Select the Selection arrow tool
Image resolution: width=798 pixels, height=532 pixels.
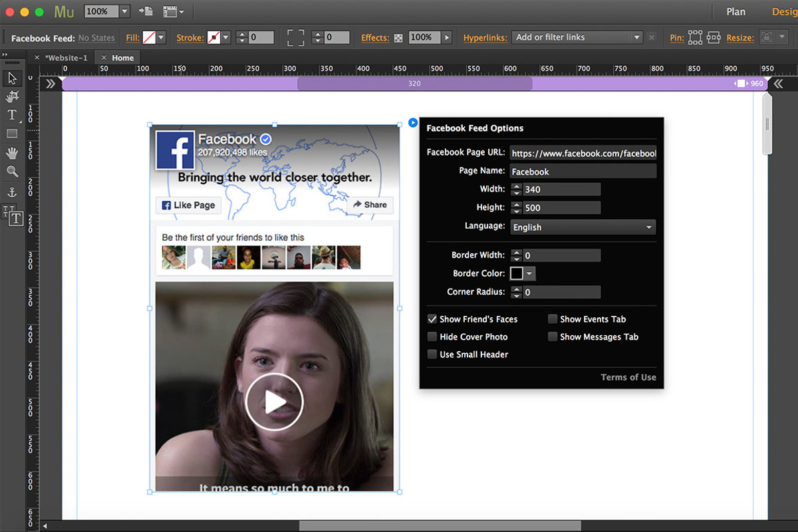(12, 78)
